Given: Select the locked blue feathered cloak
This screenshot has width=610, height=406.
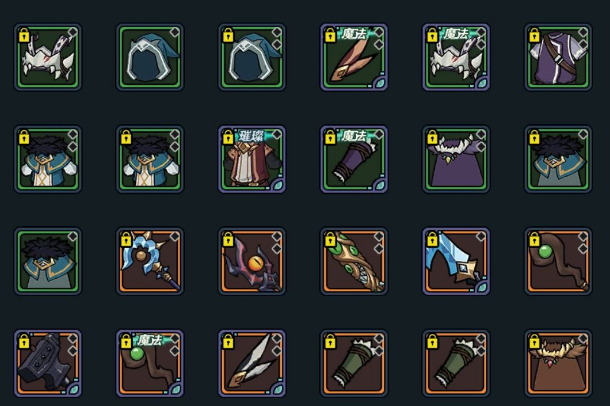Looking at the screenshot, I should click(x=558, y=159).
